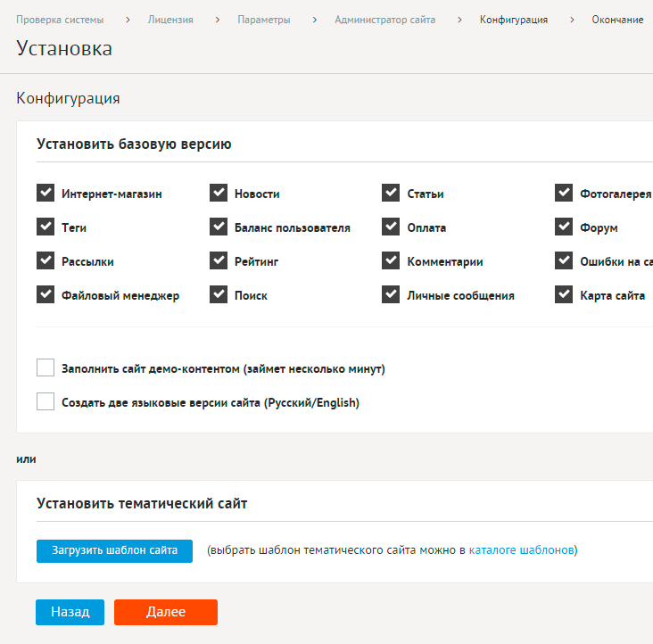
Task: Disable the Теги module checkbox
Action: click(x=45, y=227)
